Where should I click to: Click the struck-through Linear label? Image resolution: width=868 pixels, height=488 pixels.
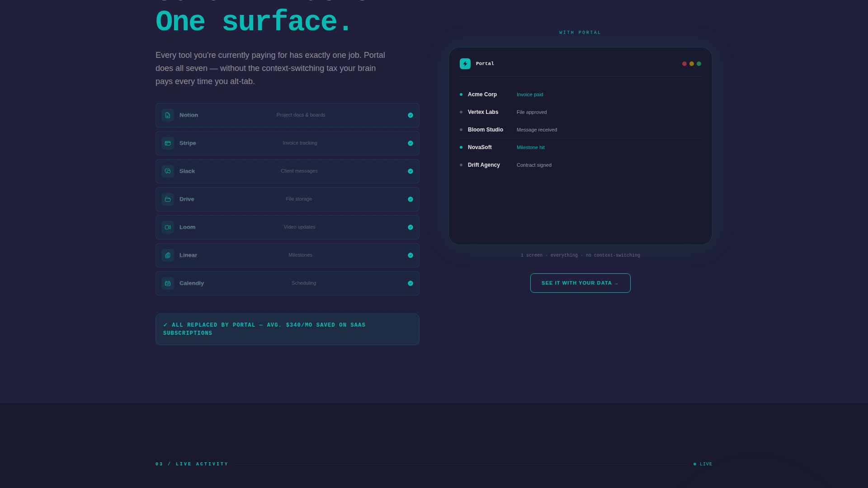[188, 255]
